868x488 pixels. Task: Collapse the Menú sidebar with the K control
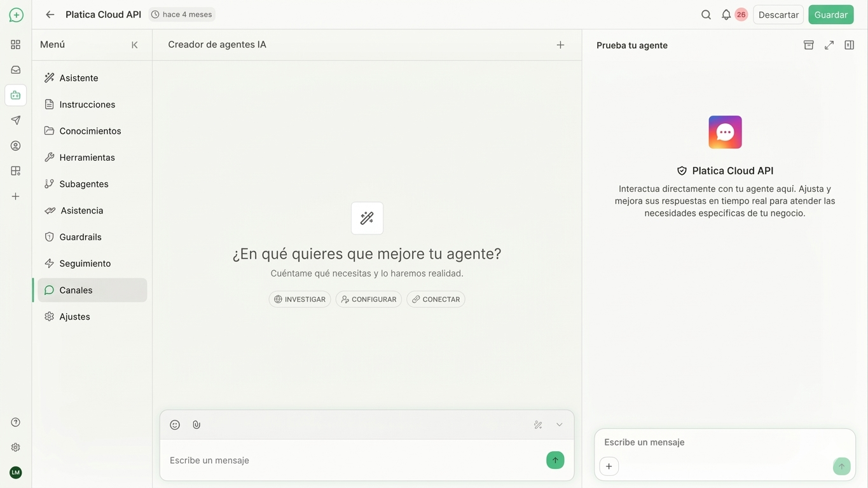pyautogui.click(x=132, y=43)
